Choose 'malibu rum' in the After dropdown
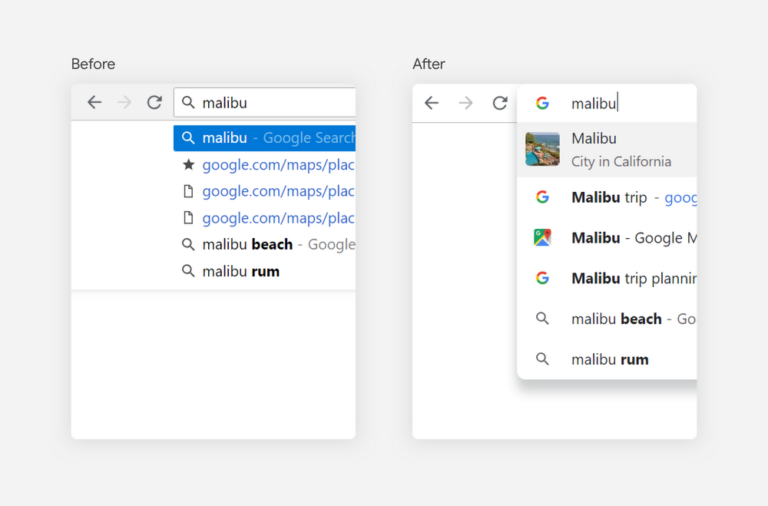Image resolution: width=768 pixels, height=506 pixels. 610,359
